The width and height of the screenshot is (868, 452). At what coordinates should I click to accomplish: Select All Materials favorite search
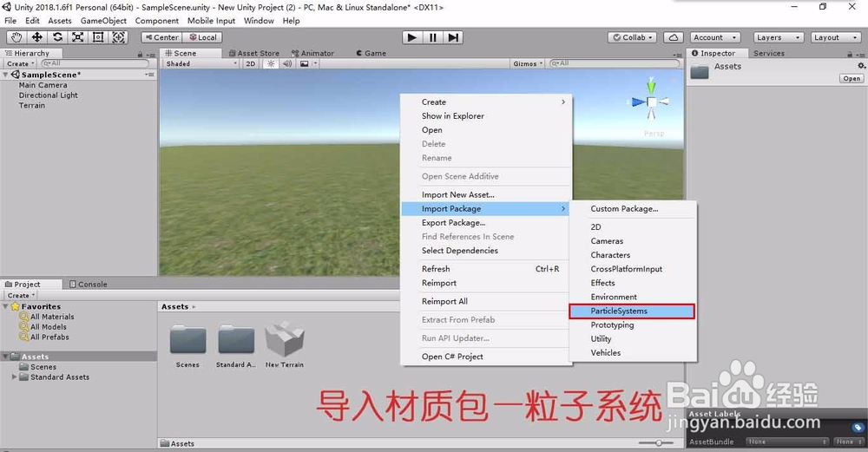(52, 317)
